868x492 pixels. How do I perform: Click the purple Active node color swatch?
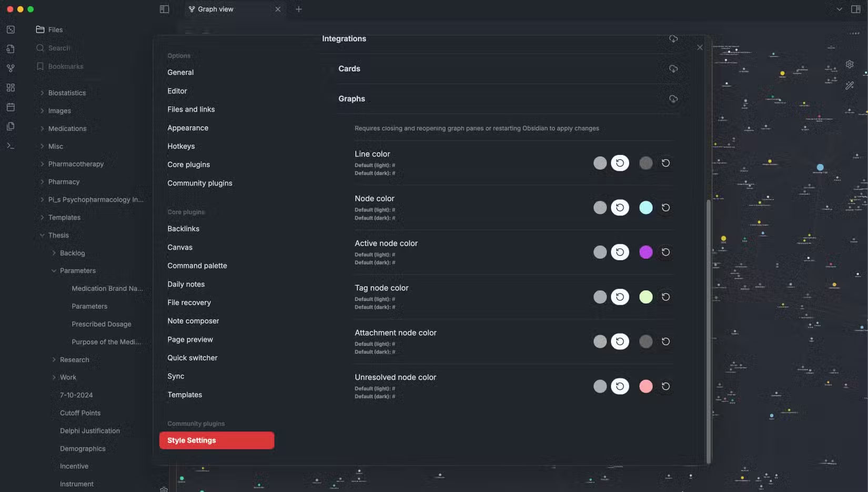click(x=645, y=252)
